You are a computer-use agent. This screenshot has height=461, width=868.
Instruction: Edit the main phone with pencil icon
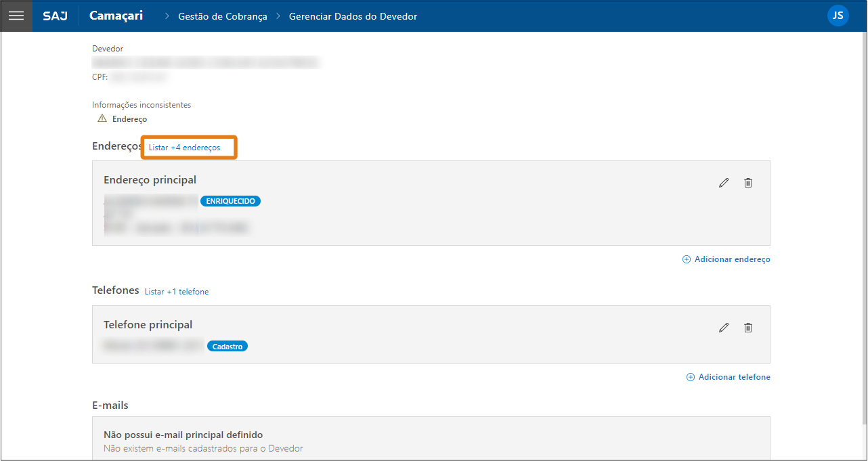(x=724, y=328)
